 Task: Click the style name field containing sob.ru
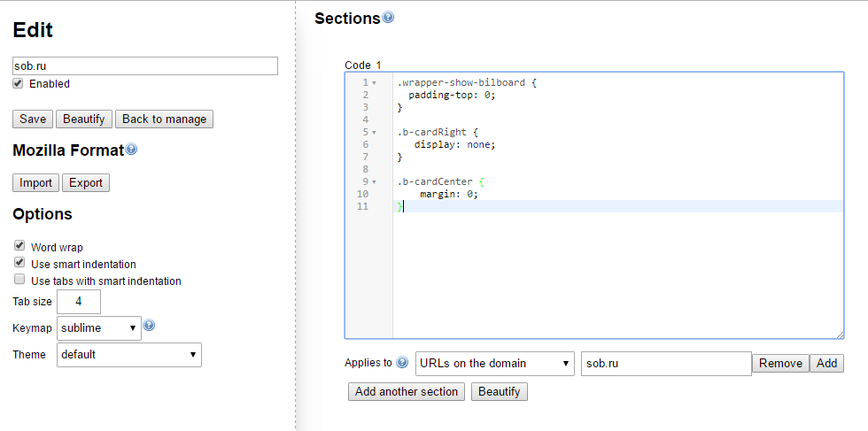pos(145,66)
